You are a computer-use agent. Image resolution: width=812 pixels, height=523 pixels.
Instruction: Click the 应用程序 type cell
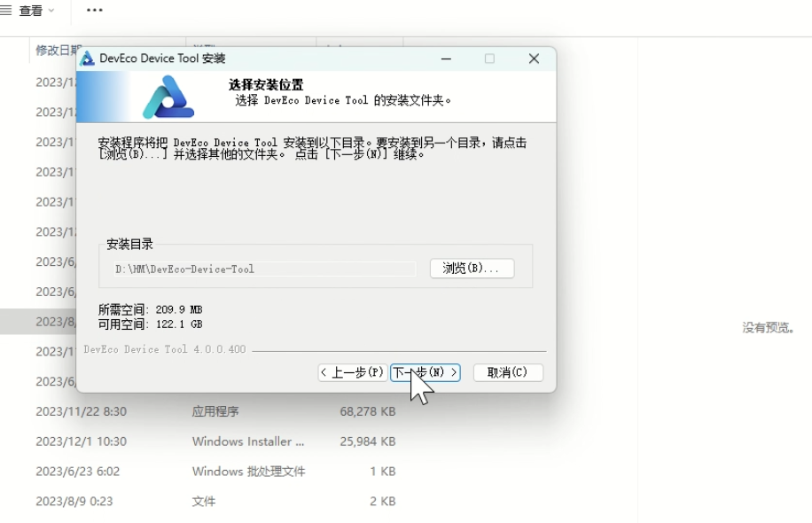215,411
